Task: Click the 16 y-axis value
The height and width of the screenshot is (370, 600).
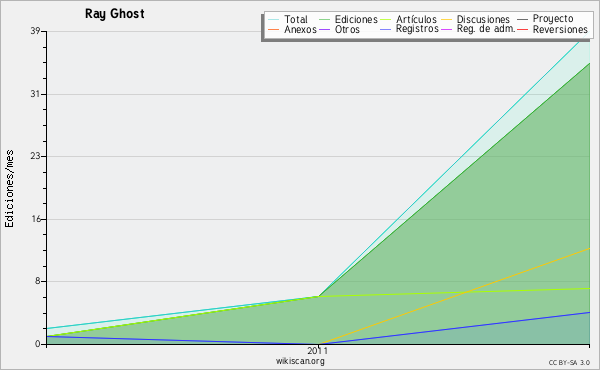Action: click(36, 219)
